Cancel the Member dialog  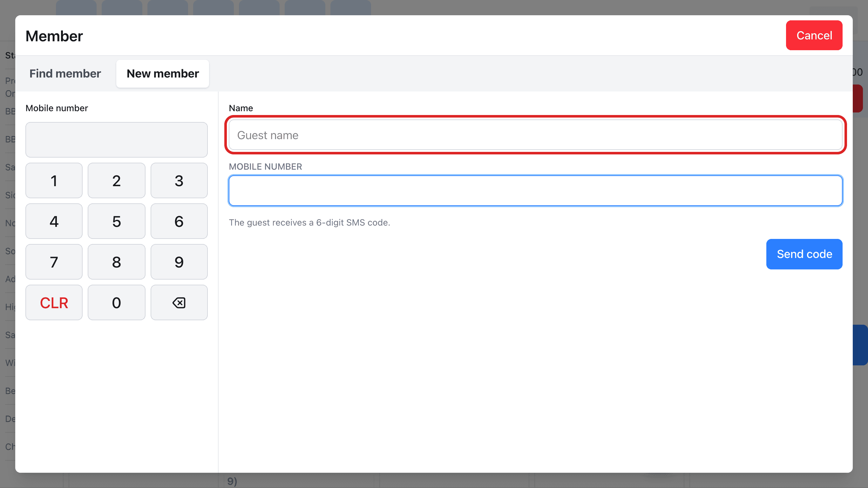tap(814, 35)
